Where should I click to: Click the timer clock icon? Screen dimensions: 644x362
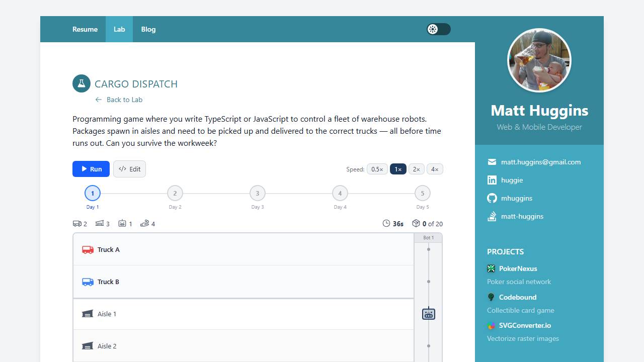click(386, 223)
